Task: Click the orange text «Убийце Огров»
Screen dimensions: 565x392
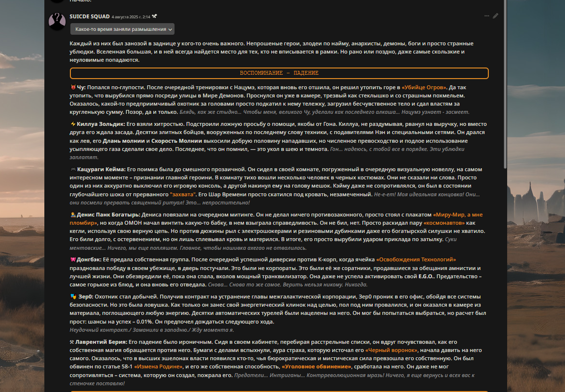Action: 424,87
